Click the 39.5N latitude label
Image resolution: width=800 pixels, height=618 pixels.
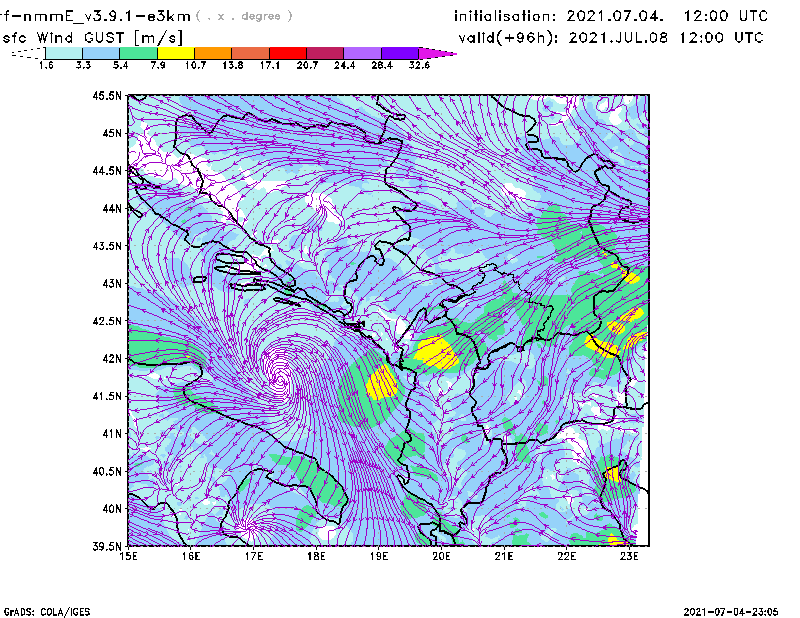(x=107, y=547)
